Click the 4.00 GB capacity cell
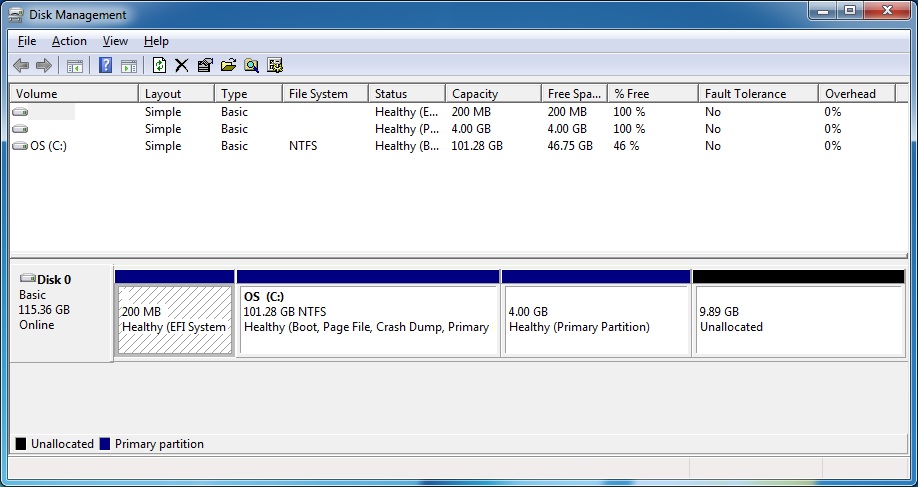The height and width of the screenshot is (487, 918). [471, 129]
